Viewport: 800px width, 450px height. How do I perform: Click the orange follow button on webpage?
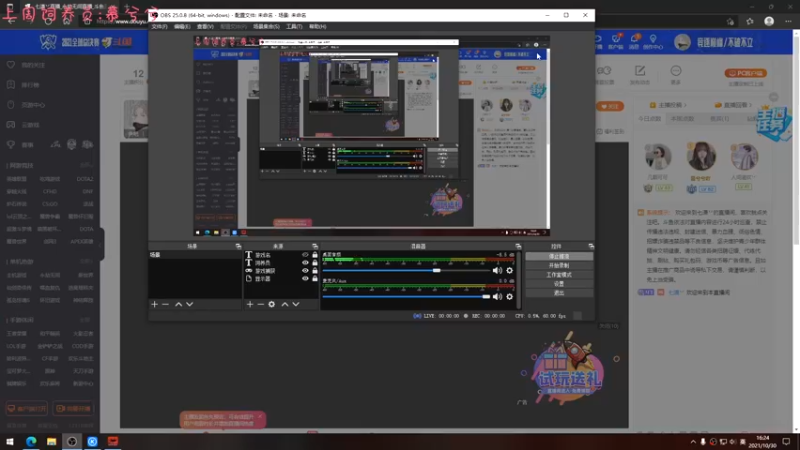pos(610,107)
